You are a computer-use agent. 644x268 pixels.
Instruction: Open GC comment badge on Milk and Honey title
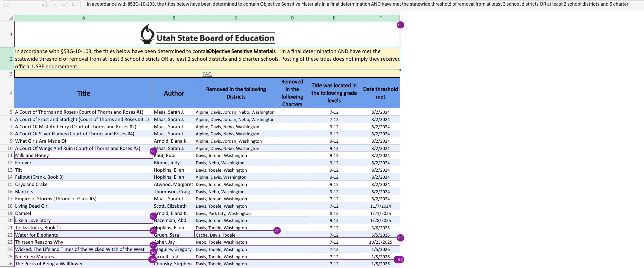[x=153, y=151]
